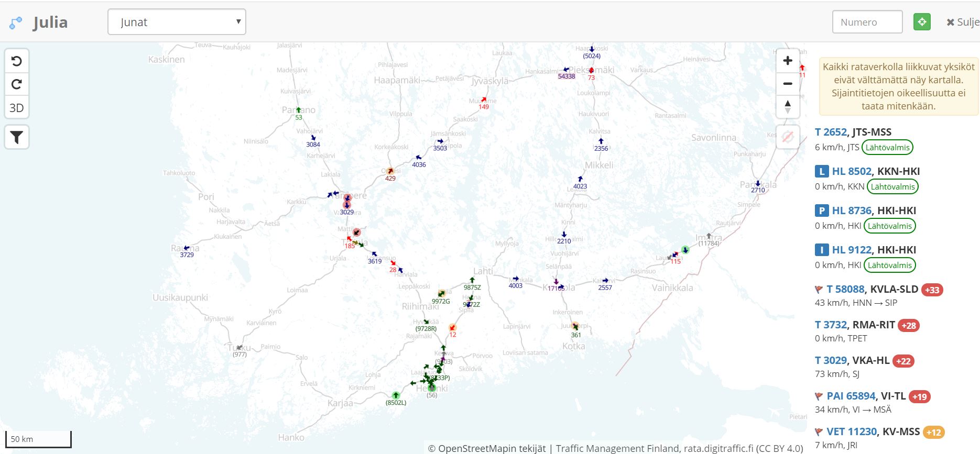Click the Julia logo icon
The image size is (980, 454).
[16, 23]
